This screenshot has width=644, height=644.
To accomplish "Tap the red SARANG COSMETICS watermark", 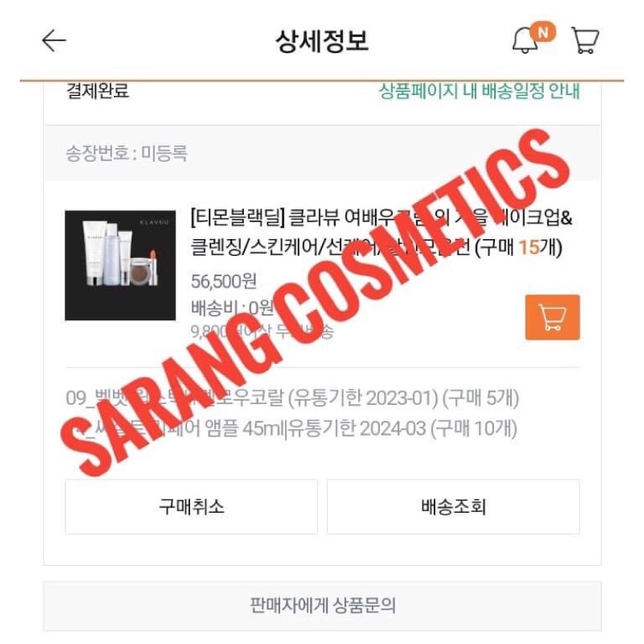I will point(314,301).
